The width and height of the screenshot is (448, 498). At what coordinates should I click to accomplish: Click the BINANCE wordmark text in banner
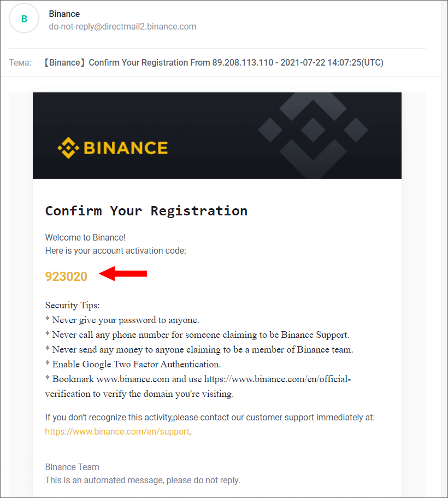[x=126, y=148]
